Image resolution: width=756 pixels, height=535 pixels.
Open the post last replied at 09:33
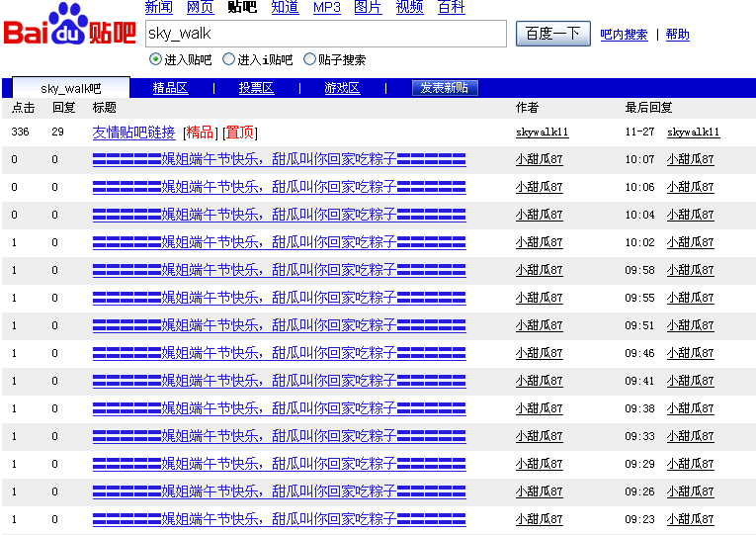click(279, 436)
